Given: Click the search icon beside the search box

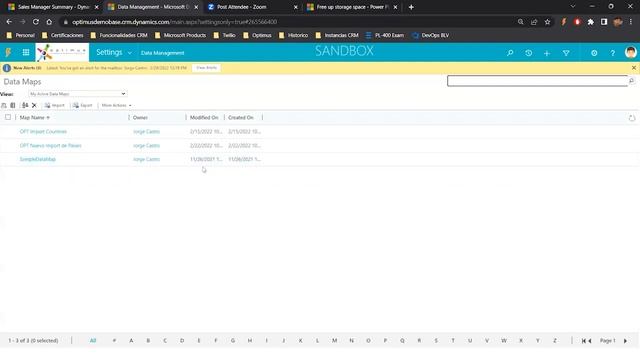Looking at the screenshot, I should 631,81.
